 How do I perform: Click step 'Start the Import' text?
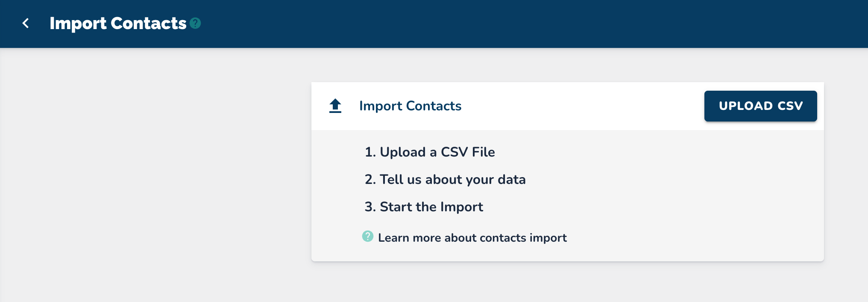[x=431, y=207]
